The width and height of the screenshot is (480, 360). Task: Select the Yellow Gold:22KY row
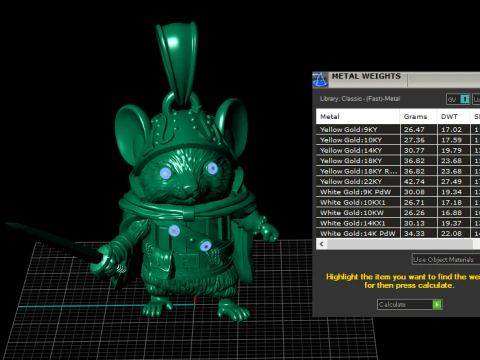pyautogui.click(x=398, y=181)
